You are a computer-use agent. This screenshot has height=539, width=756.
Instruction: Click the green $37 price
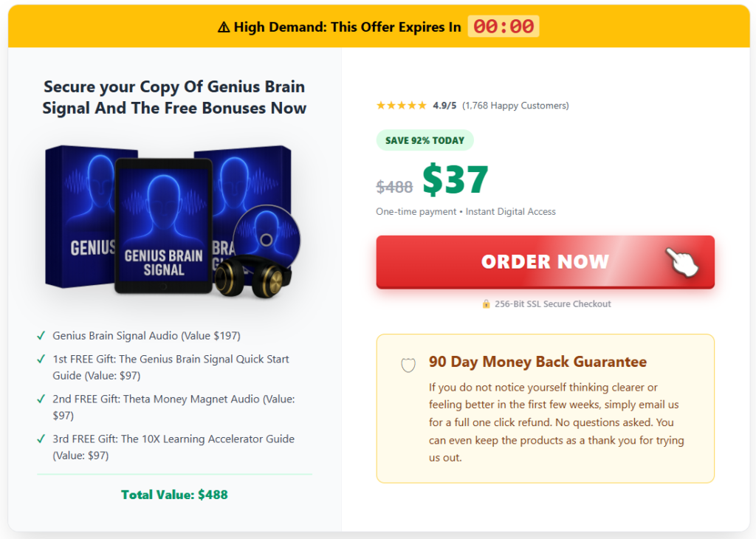click(456, 179)
